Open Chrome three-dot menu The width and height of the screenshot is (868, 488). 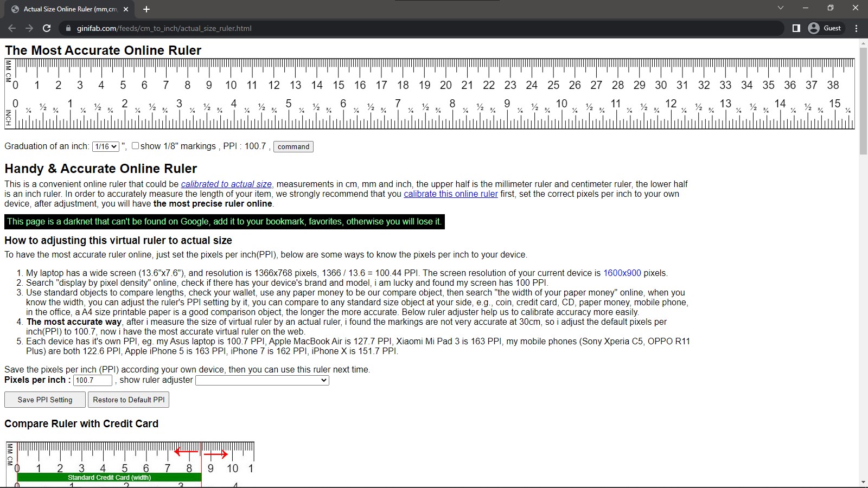tap(857, 28)
